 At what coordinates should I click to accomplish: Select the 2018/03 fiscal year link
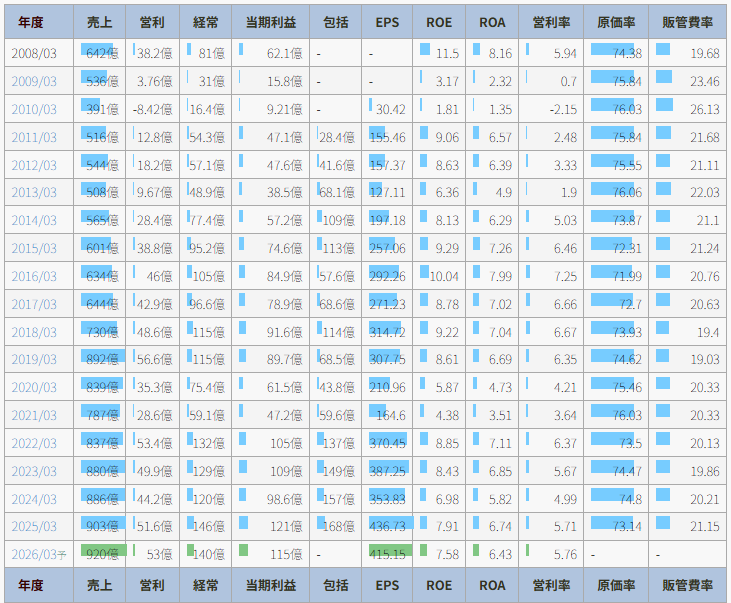click(x=34, y=332)
